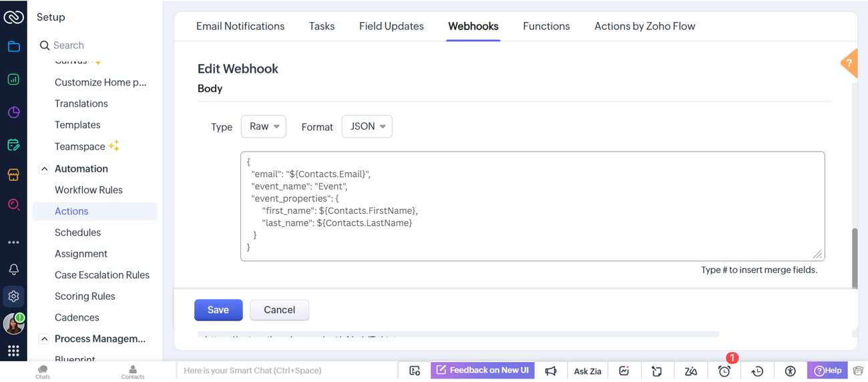Image resolution: width=868 pixels, height=382 pixels.
Task: Click the Ask Zia button
Action: coord(588,371)
